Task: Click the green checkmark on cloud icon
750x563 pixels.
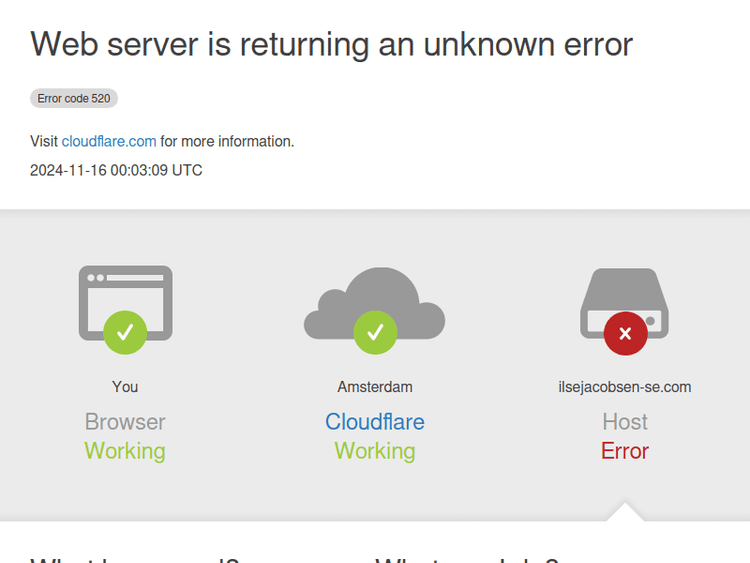Action: click(375, 333)
